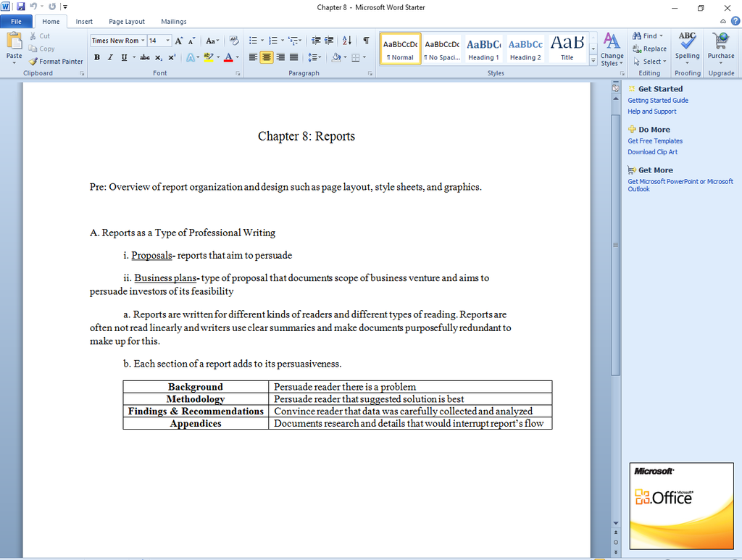Screen dimensions: 742x560
Task: Click the Paste icon in Clipboard group
Action: [x=14, y=41]
